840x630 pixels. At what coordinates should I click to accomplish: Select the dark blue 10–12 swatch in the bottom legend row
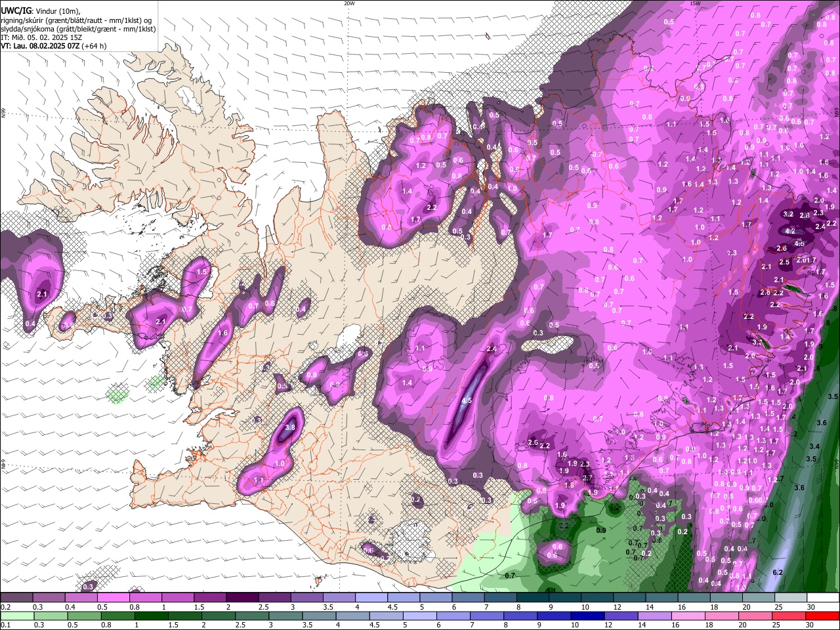(587, 616)
